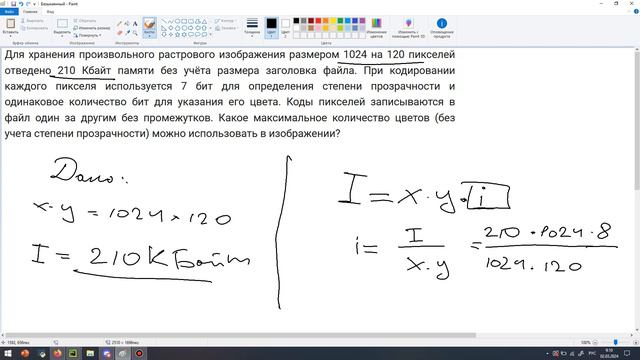Click the Redo arrow in title bar
Image resolution: width=640 pixels, height=360 pixels.
click(28, 4)
